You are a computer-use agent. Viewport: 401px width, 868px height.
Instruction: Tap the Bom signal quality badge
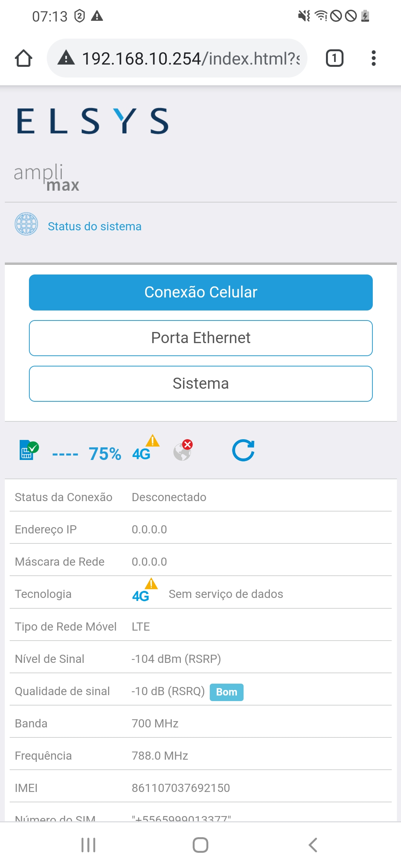(226, 692)
